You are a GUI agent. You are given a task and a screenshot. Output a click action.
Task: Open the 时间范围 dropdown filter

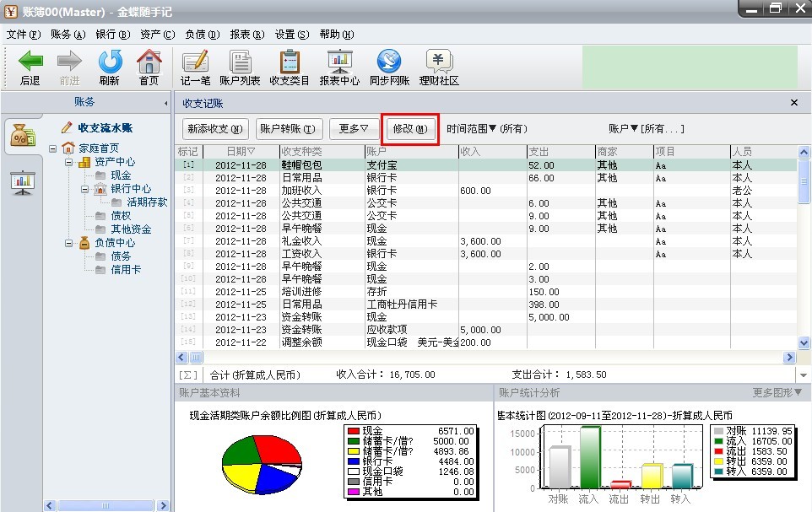click(x=487, y=129)
